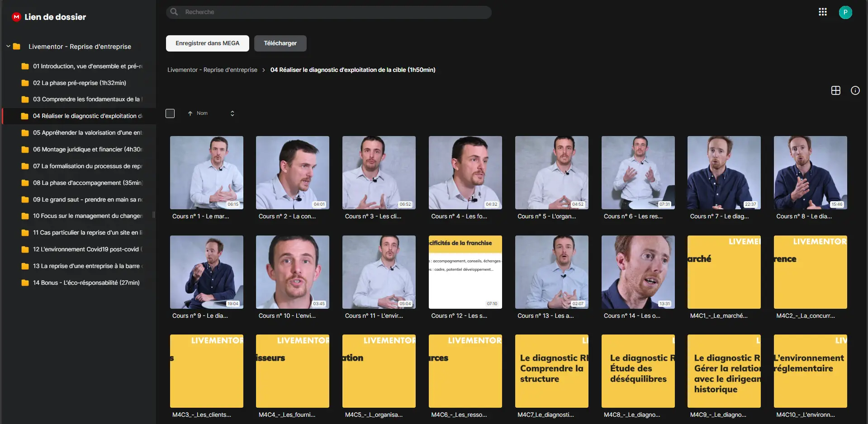The image size is (868, 424).
Task: Open the user avatar P menu
Action: pyautogui.click(x=845, y=12)
